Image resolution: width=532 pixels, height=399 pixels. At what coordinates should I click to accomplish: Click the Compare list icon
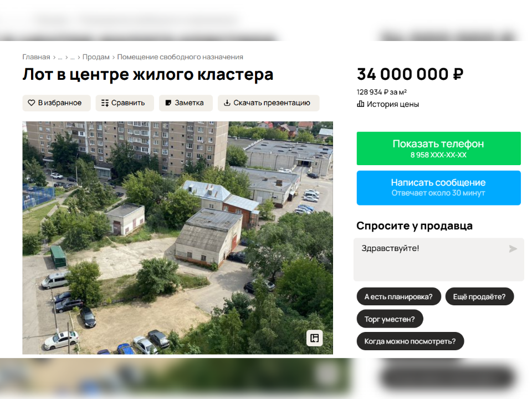105,103
